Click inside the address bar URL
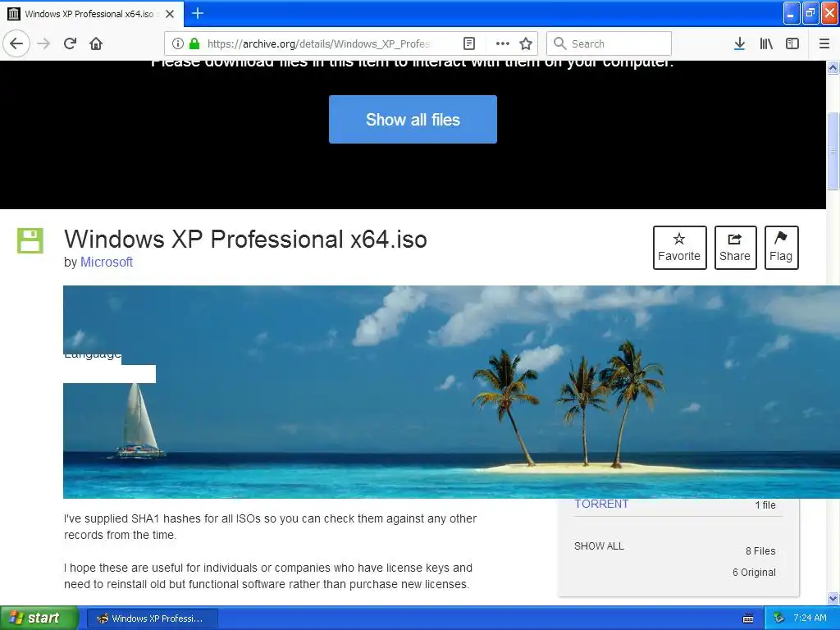Viewport: 840px width, 630px height. click(x=319, y=43)
